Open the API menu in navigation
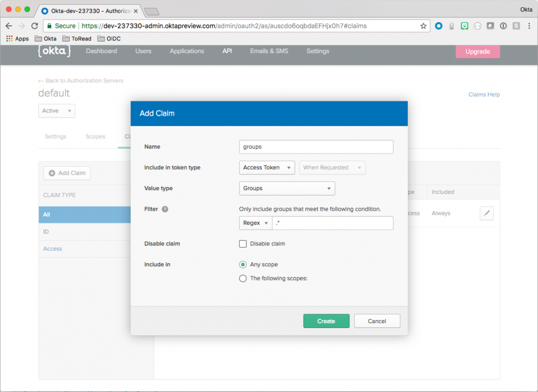Screen dimensions: 538x392 coord(227,51)
